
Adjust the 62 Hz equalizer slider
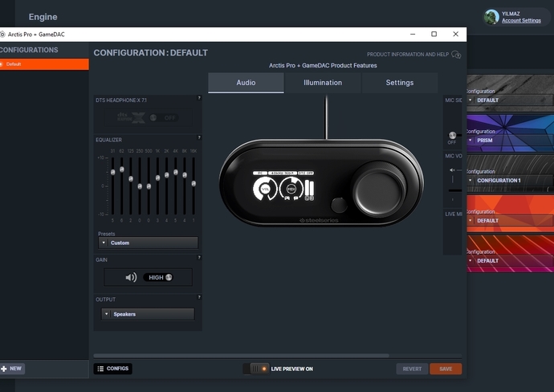click(x=122, y=169)
